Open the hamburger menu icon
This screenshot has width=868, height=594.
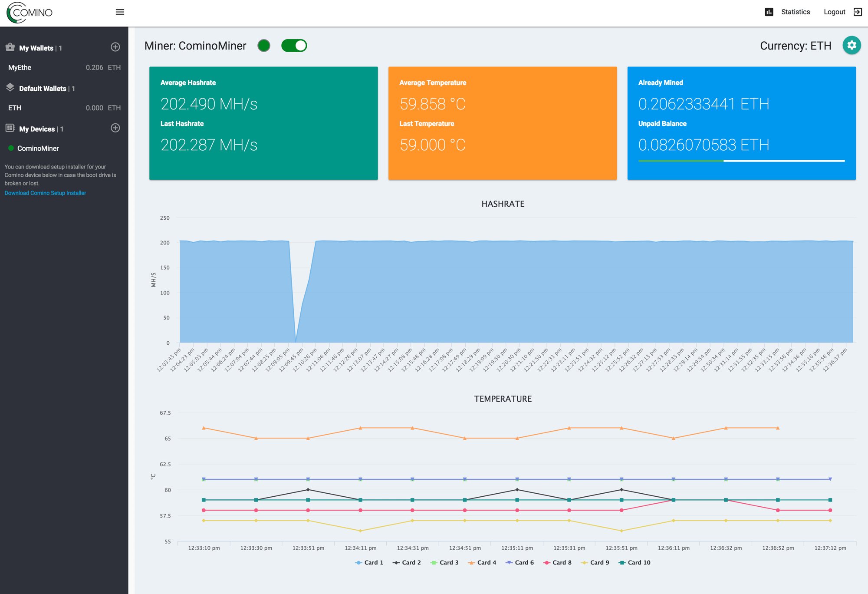(120, 12)
